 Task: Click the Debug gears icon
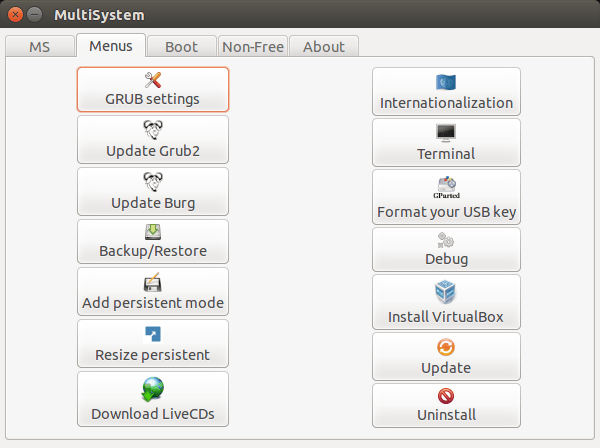(446, 240)
